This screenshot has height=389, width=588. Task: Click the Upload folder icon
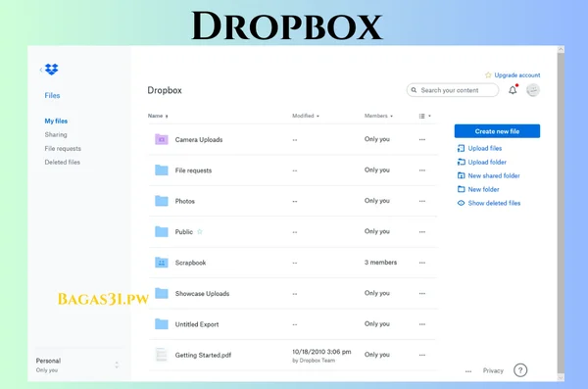[461, 162]
